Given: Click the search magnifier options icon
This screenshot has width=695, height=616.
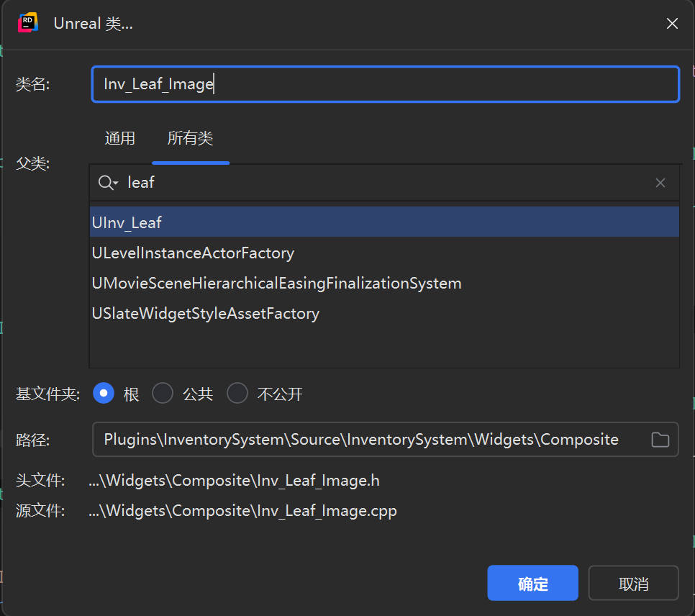Looking at the screenshot, I should point(108,183).
